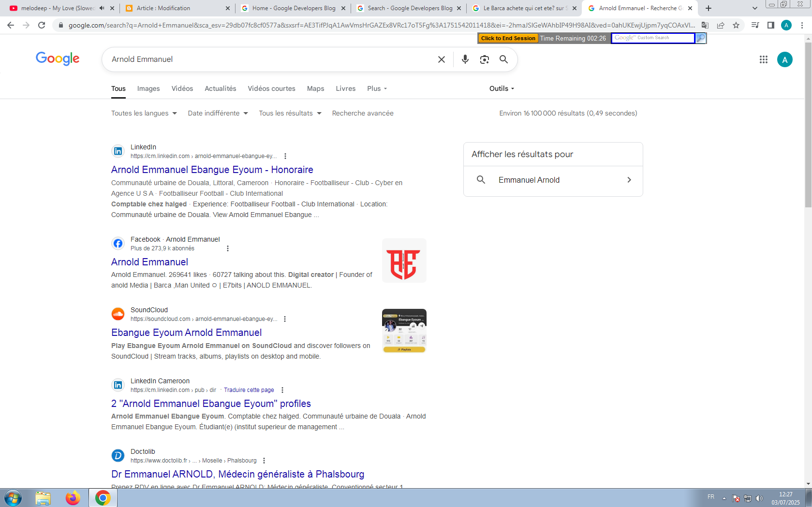Screen dimensions: 812x507
Task: Open Chrome profile avatar in toolbar
Action: tap(786, 25)
